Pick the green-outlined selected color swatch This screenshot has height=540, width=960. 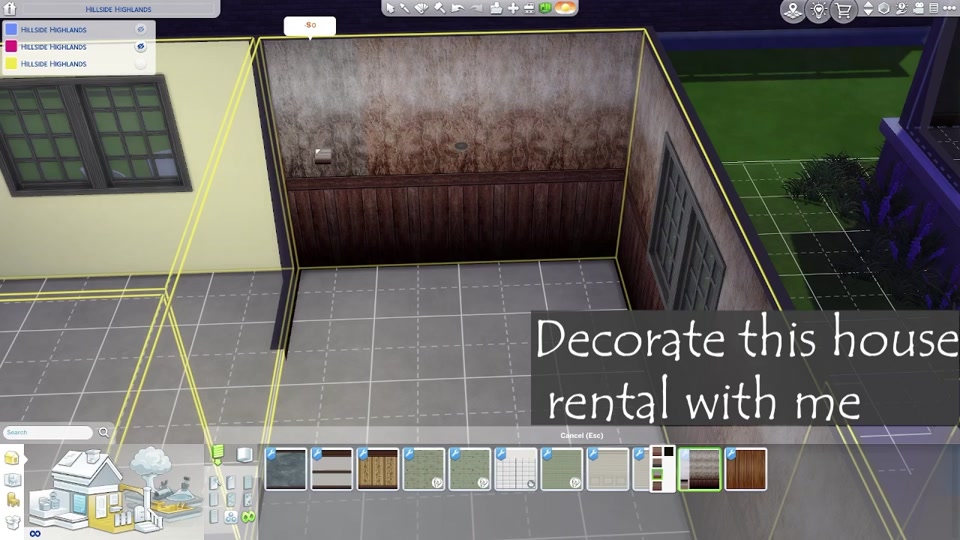point(657,474)
